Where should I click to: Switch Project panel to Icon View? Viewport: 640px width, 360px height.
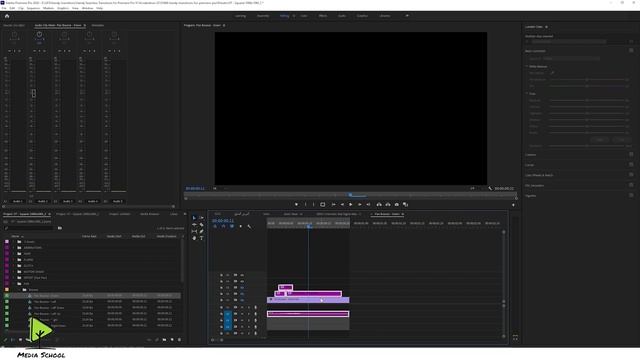20,340
